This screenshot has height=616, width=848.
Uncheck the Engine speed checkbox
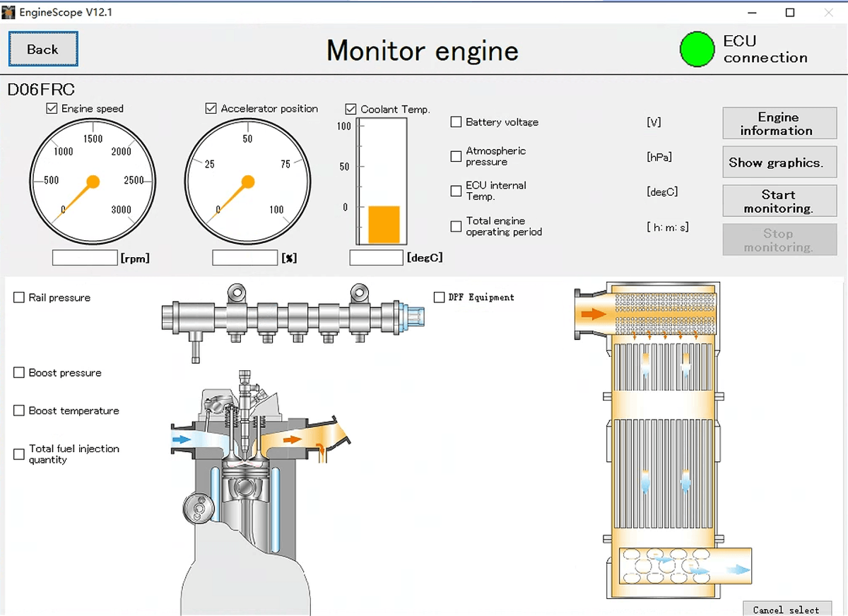[52, 109]
